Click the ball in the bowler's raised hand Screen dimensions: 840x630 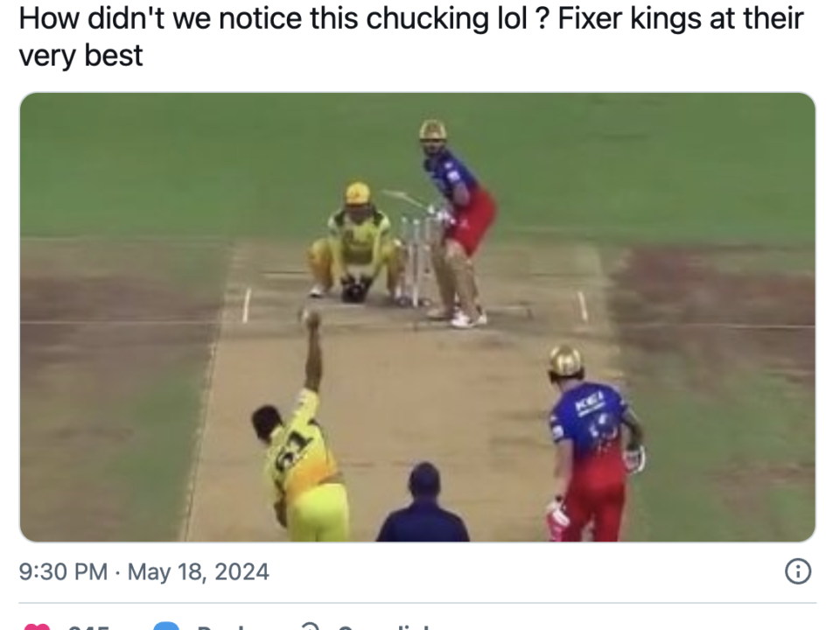(x=311, y=318)
